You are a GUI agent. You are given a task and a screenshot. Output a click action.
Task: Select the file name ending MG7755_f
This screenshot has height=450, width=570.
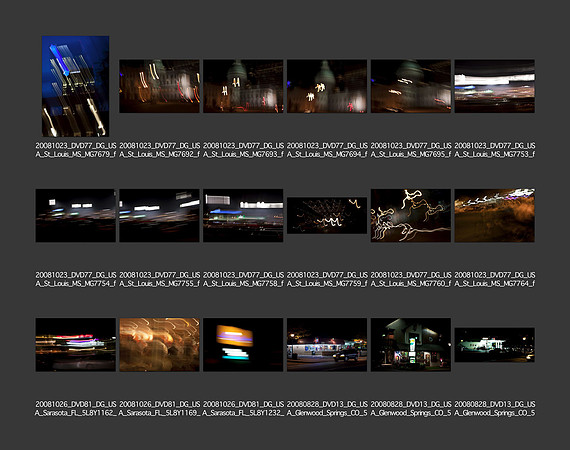(159, 279)
